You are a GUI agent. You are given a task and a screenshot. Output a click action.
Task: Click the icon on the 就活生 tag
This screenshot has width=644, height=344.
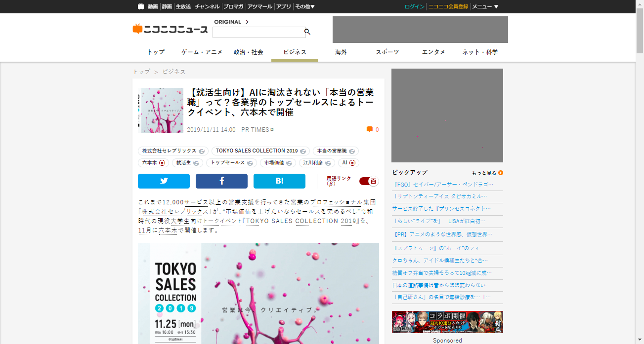tap(196, 163)
